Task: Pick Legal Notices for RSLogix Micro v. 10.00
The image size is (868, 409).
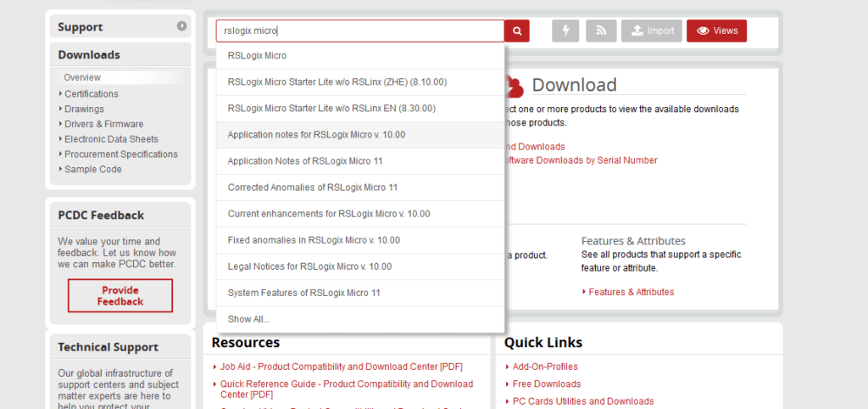Action: click(x=360, y=266)
